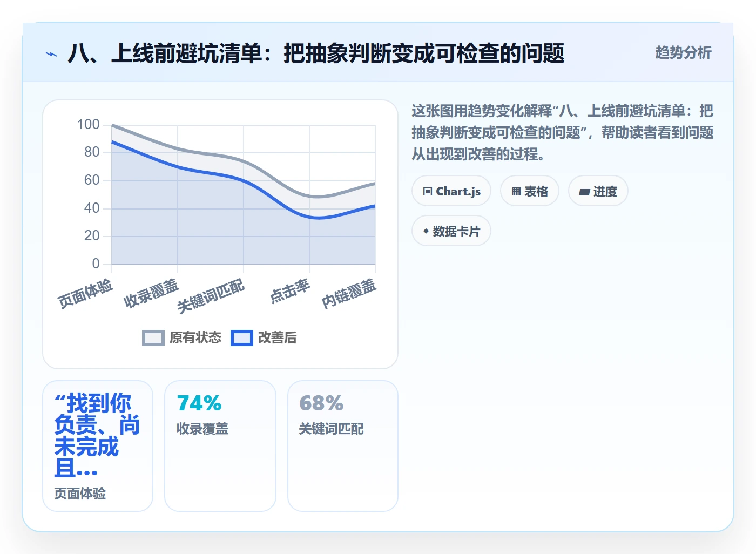
Task: Click the 进度 bar icon
Action: pos(584,192)
